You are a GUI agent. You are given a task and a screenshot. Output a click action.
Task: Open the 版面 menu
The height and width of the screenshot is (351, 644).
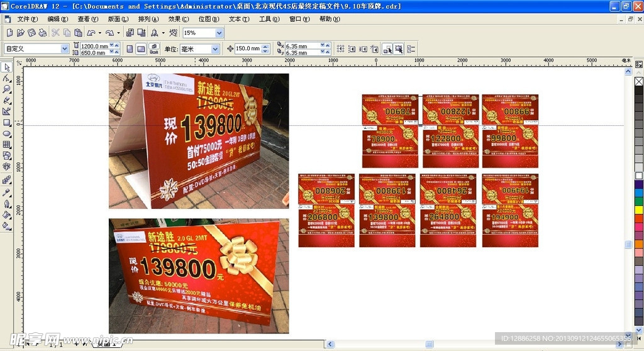pyautogui.click(x=118, y=19)
